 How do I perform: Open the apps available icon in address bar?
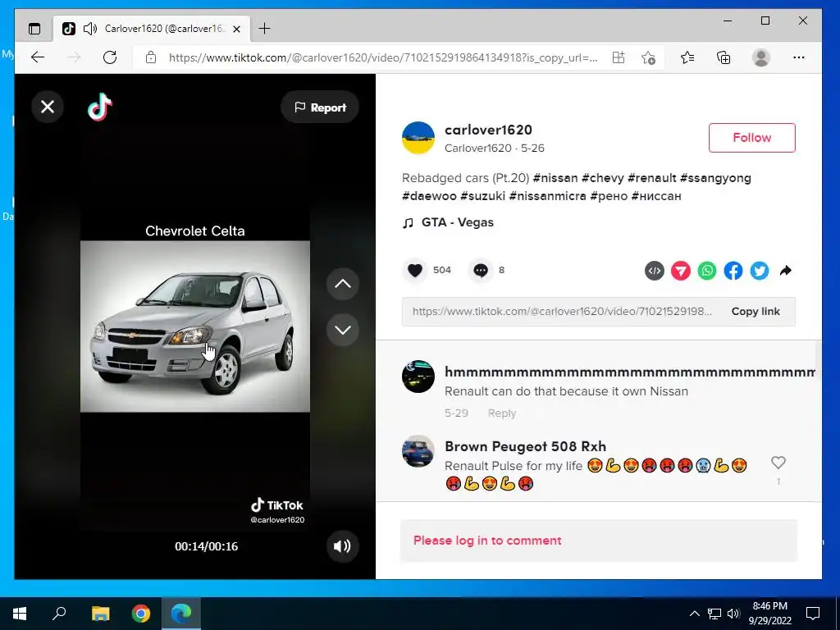(x=619, y=57)
